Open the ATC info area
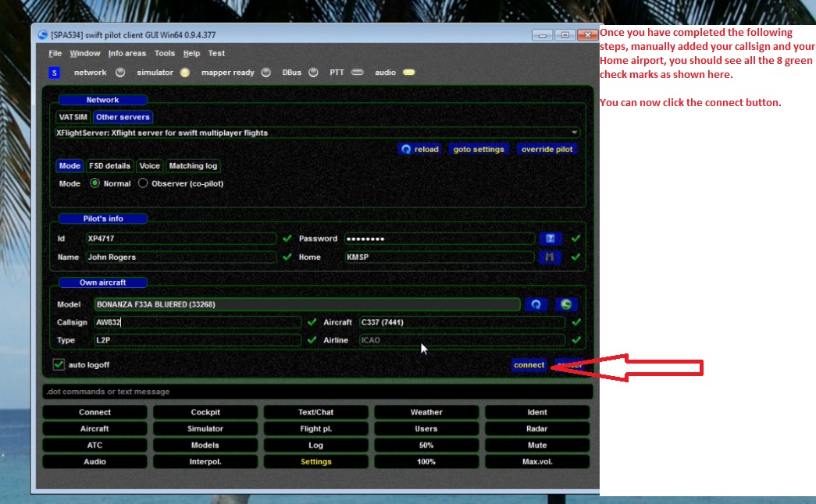Screen dimensions: 816x504 pos(94,445)
